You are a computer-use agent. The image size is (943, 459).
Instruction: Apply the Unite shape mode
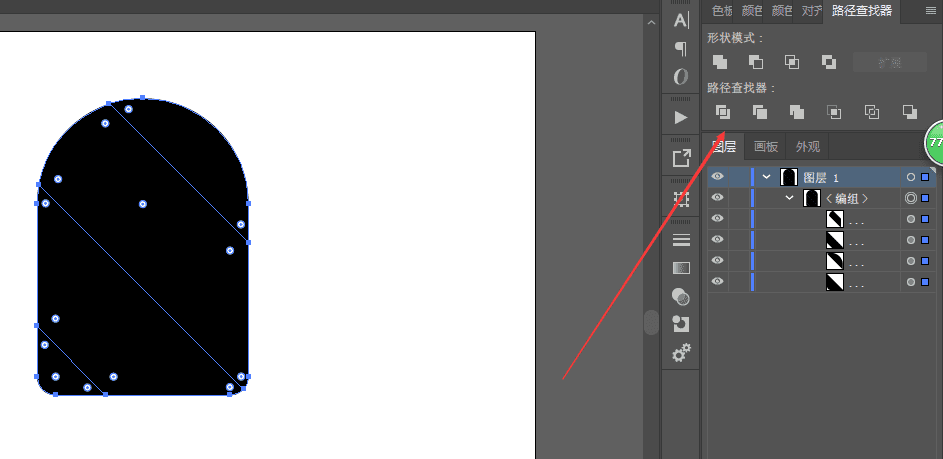(720, 61)
